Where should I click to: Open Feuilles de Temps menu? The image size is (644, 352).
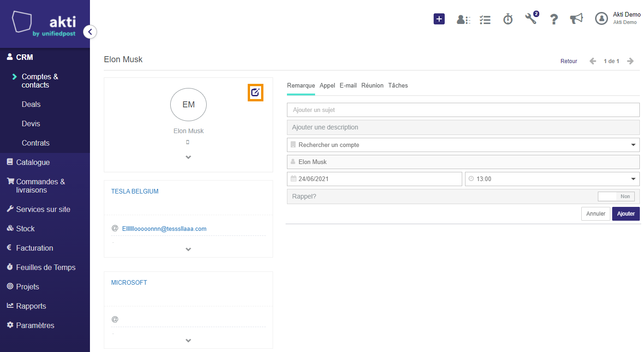coord(45,267)
